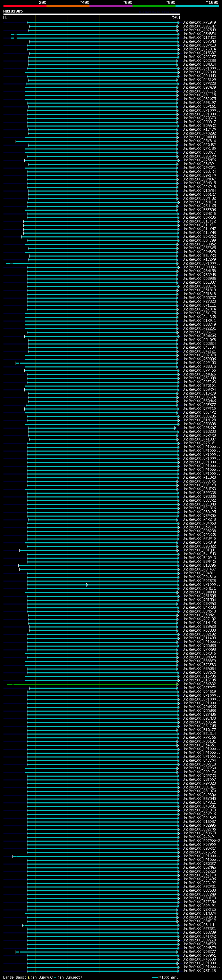Select the UniRef100_P41887 label

[199, 439]
